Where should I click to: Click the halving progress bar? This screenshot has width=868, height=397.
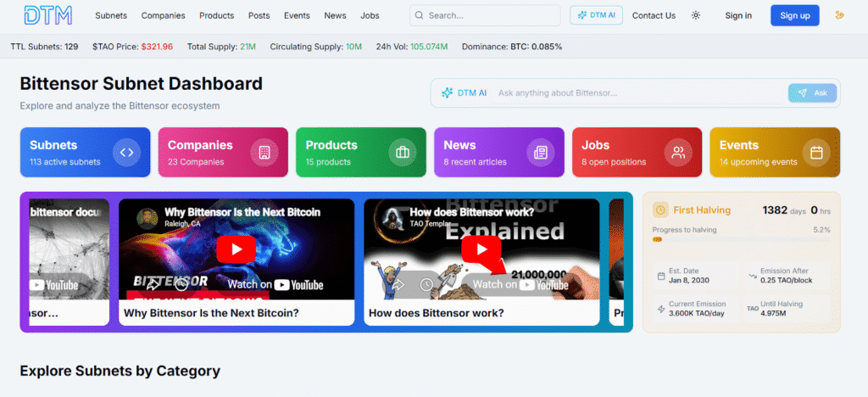(741, 240)
